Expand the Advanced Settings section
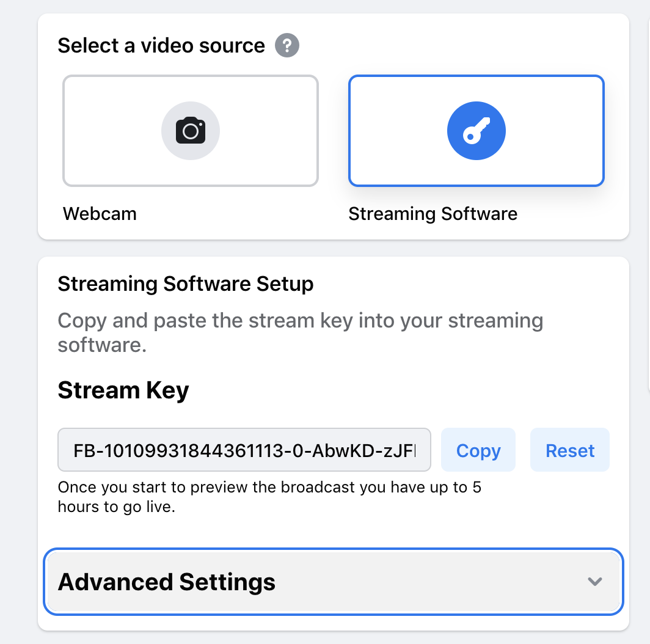The height and width of the screenshot is (644, 650). click(x=333, y=582)
